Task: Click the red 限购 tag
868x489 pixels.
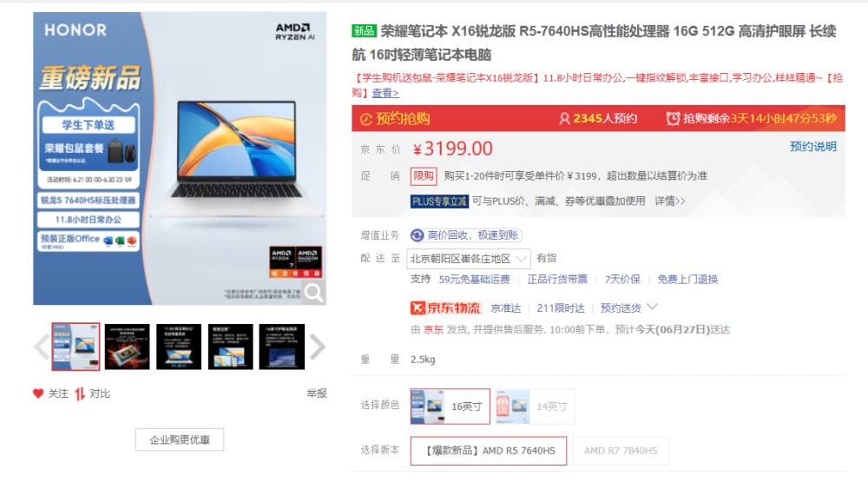Action: (424, 176)
